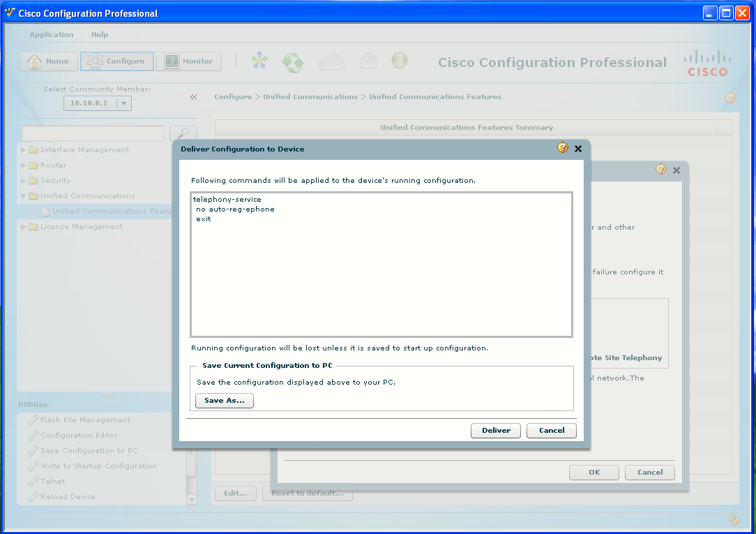The image size is (756, 534).
Task: Click the toolbar help question-mark icon
Action: (x=399, y=60)
